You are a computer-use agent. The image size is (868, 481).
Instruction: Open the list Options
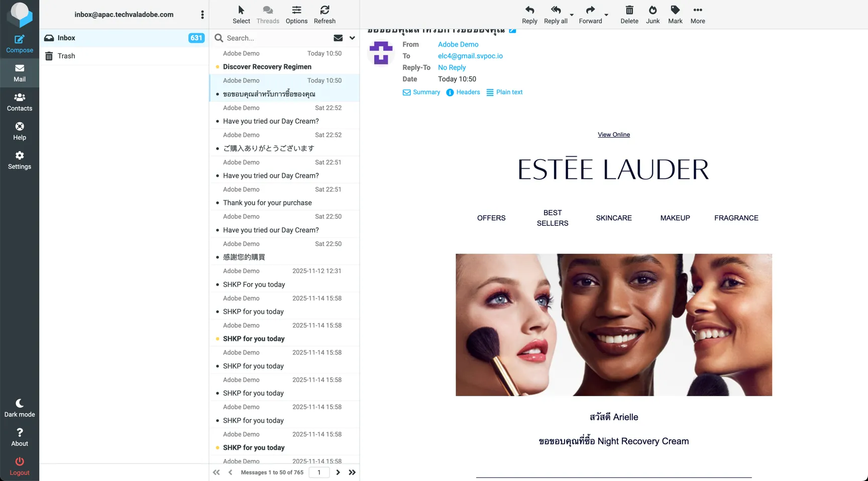click(x=296, y=15)
